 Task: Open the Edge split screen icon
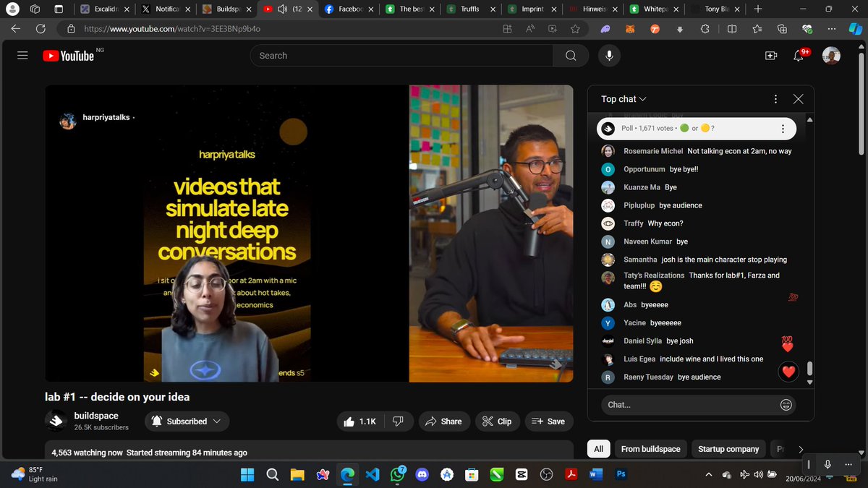(x=731, y=29)
